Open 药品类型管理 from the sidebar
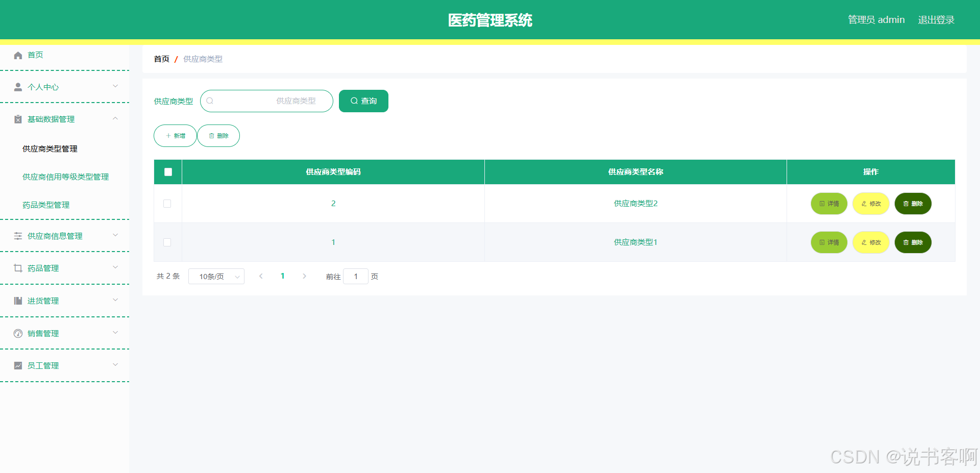980x473 pixels. 45,205
